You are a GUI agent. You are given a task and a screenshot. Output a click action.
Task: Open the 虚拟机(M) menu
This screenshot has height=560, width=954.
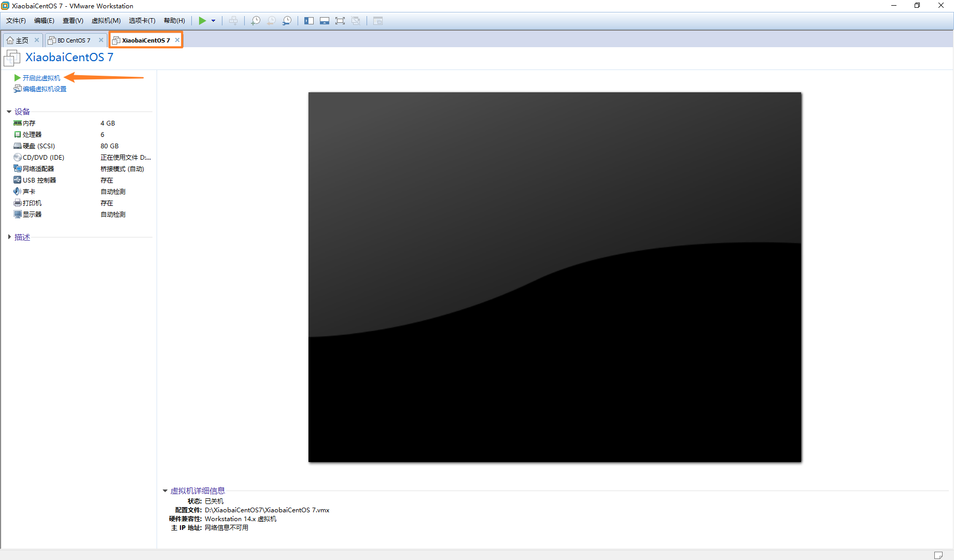[x=106, y=21]
